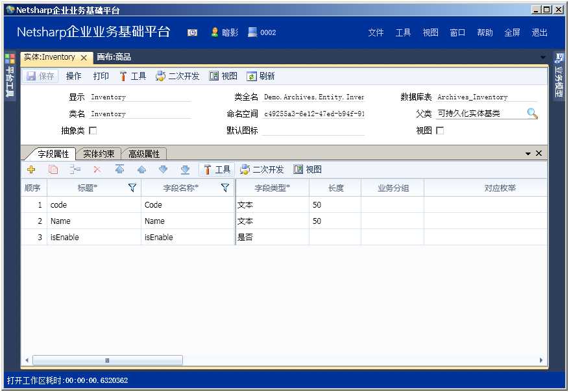Screen dimensions: 569x392
Task: Click the 父类 search magnifier icon
Action: tap(532, 114)
